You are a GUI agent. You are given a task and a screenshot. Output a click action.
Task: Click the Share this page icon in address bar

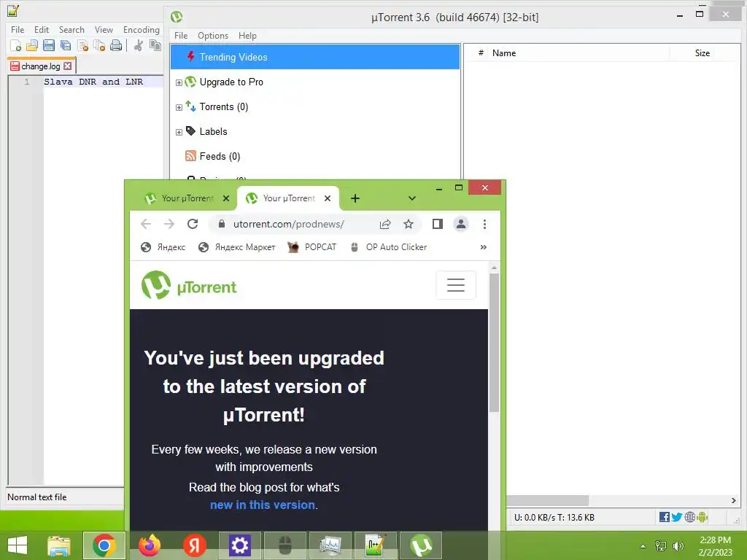point(385,225)
